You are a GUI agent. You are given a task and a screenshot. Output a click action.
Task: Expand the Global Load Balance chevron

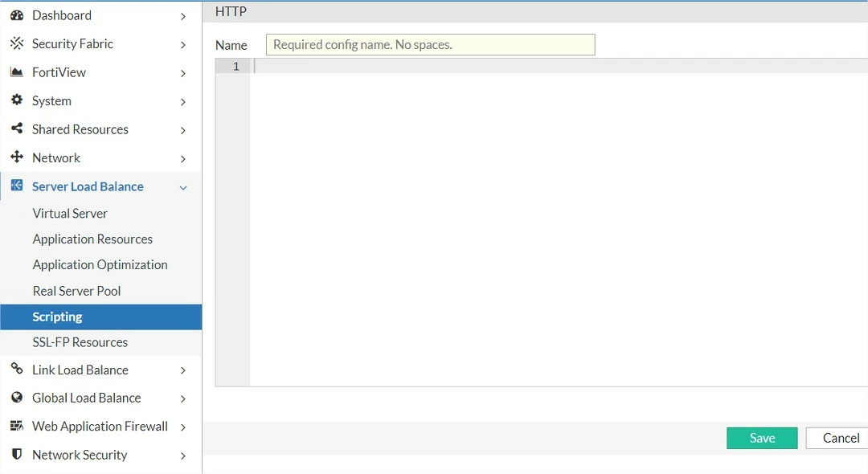pos(183,398)
